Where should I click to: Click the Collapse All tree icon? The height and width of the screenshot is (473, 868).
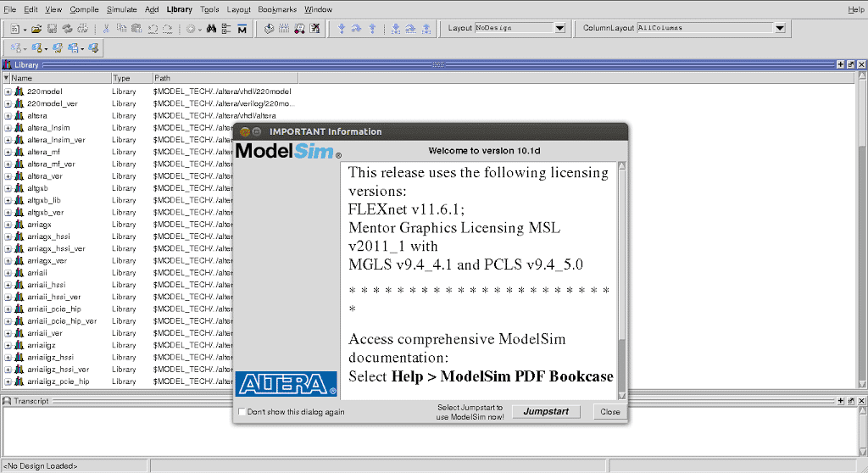226,29
